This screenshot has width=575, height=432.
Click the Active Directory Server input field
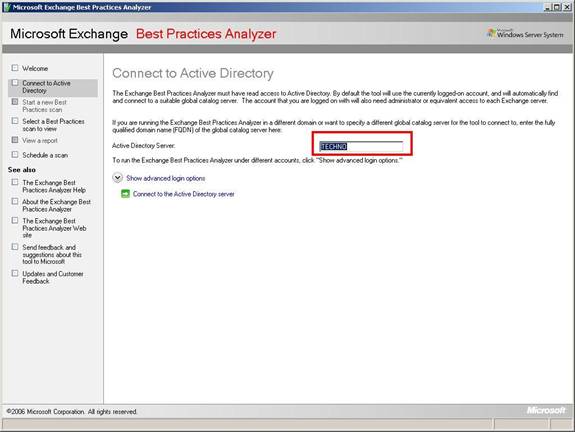pyautogui.click(x=361, y=147)
